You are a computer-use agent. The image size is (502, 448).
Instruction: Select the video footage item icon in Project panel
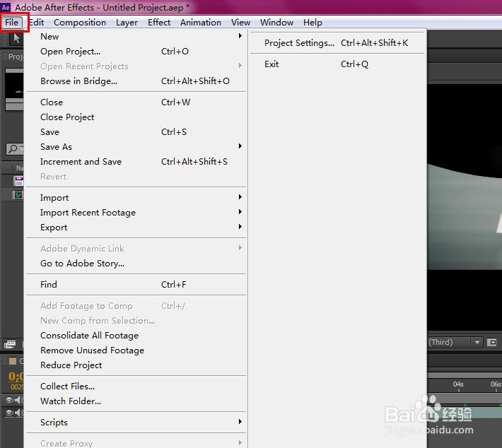[18, 181]
